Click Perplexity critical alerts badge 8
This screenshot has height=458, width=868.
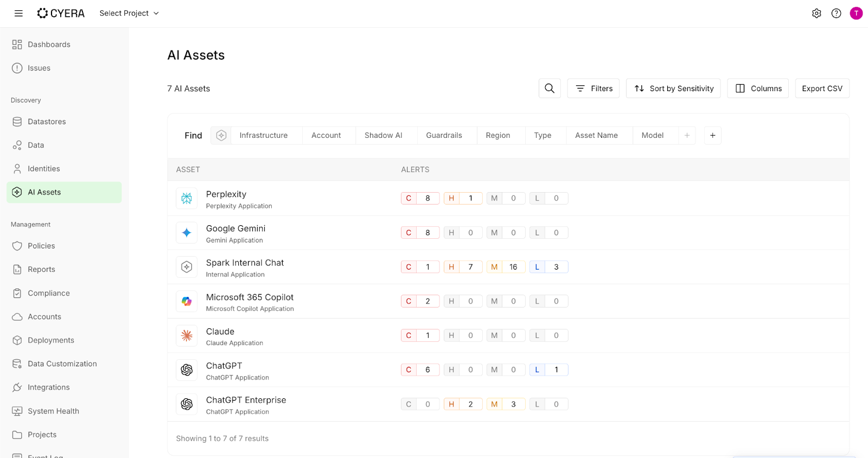420,198
